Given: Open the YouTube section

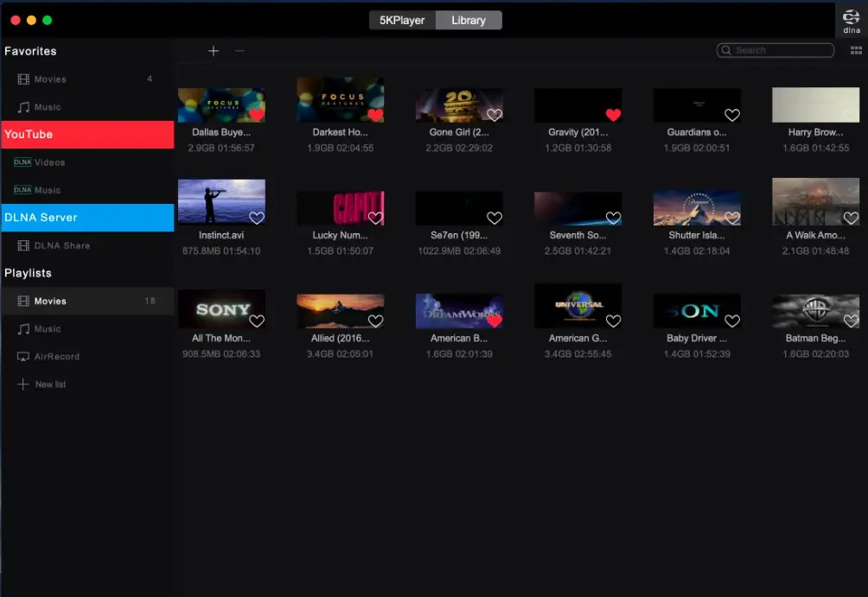Looking at the screenshot, I should click(x=87, y=135).
